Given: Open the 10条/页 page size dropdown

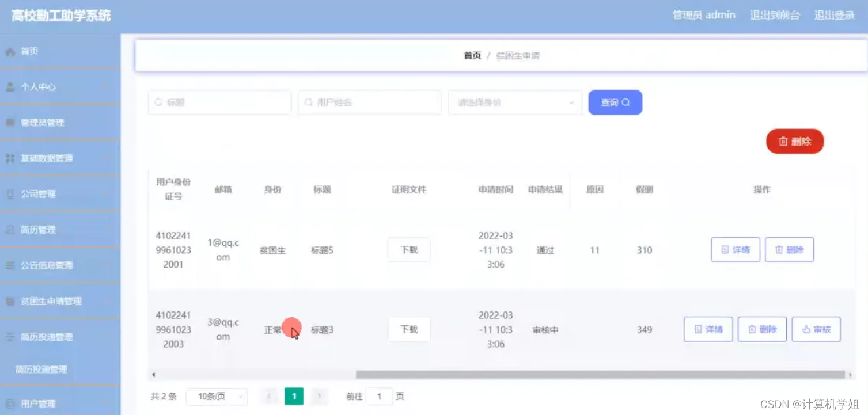Looking at the screenshot, I should coord(217,397).
